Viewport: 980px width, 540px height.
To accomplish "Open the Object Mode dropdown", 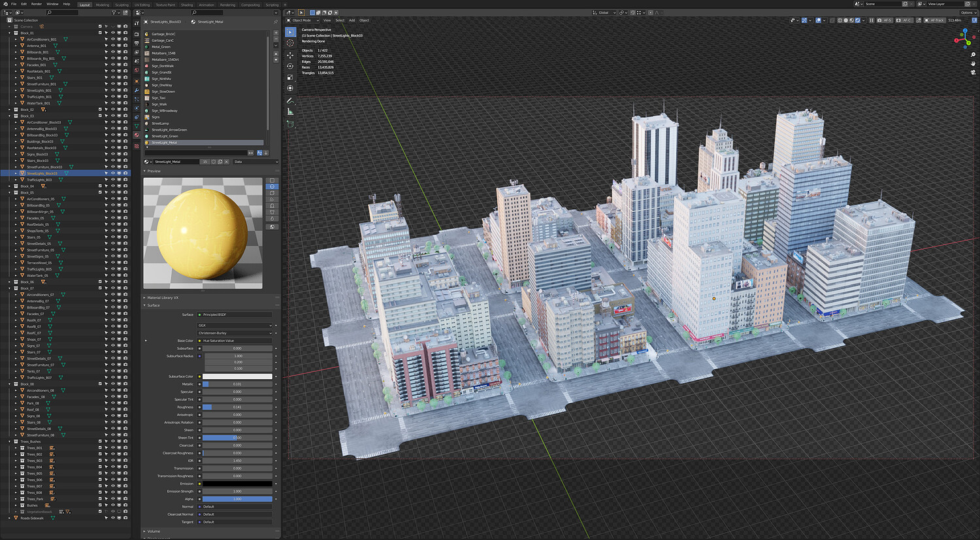I will (303, 20).
